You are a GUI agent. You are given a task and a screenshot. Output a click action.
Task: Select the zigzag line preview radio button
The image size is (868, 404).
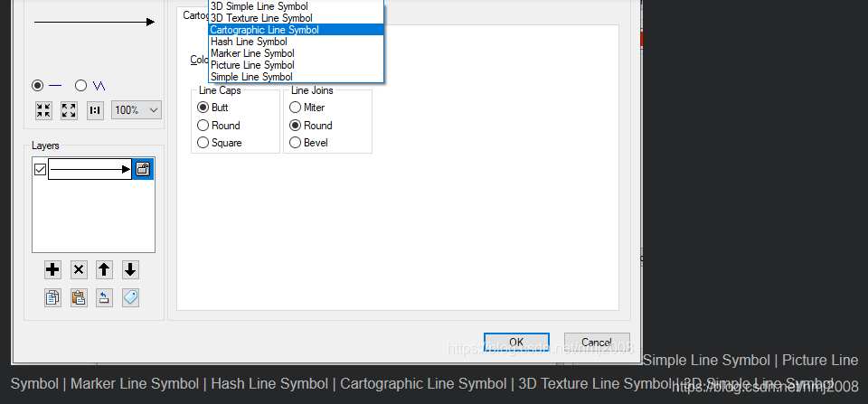[x=80, y=85]
